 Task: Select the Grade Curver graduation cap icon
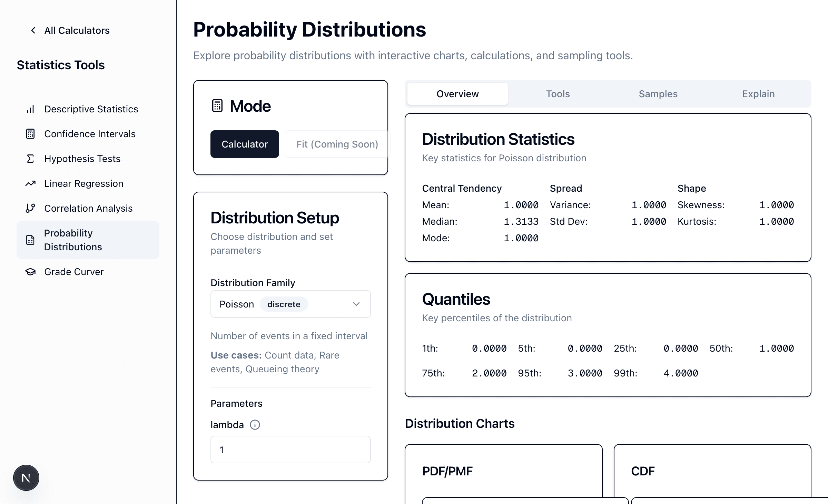(x=30, y=272)
